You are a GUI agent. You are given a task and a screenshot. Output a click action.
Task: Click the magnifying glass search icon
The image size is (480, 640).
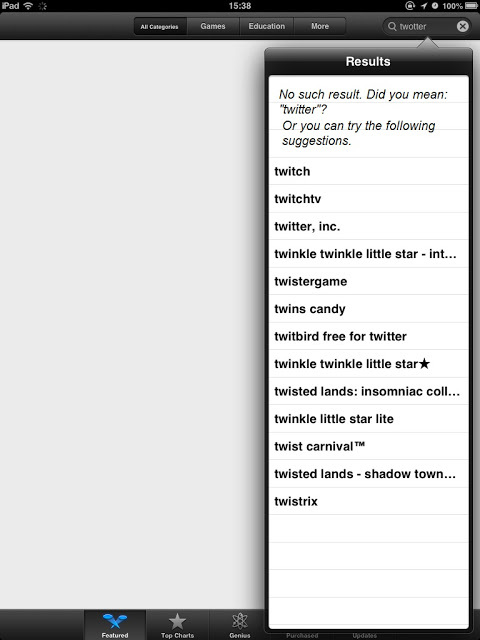click(392, 27)
